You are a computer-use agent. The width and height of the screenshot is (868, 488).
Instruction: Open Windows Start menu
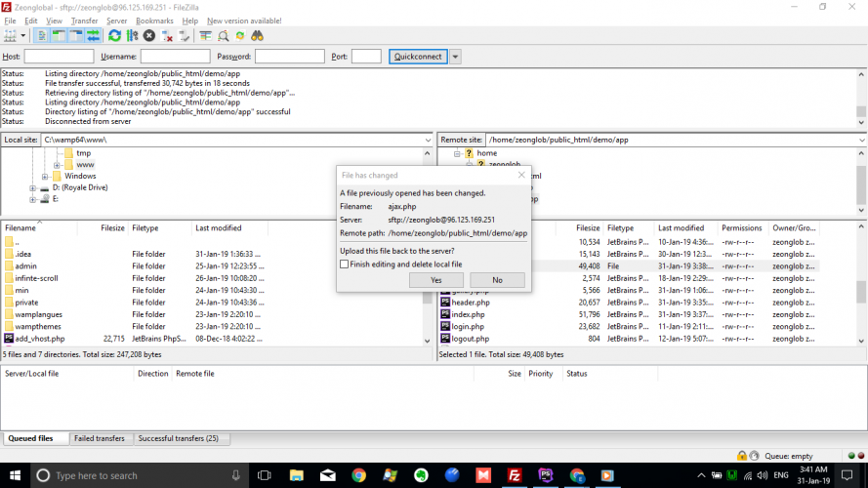pyautogui.click(x=15, y=475)
